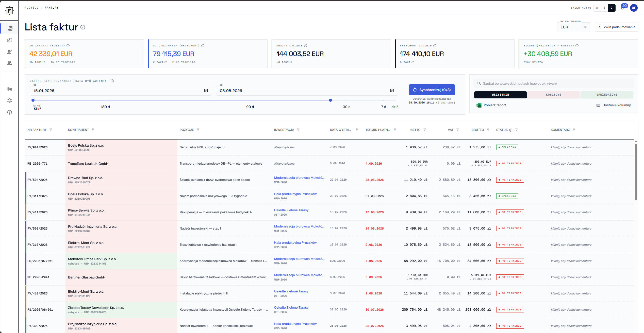Viewport: 644px width, 333px height.
Task: Click the DO date field 05.08.2026
Action: click(x=307, y=91)
